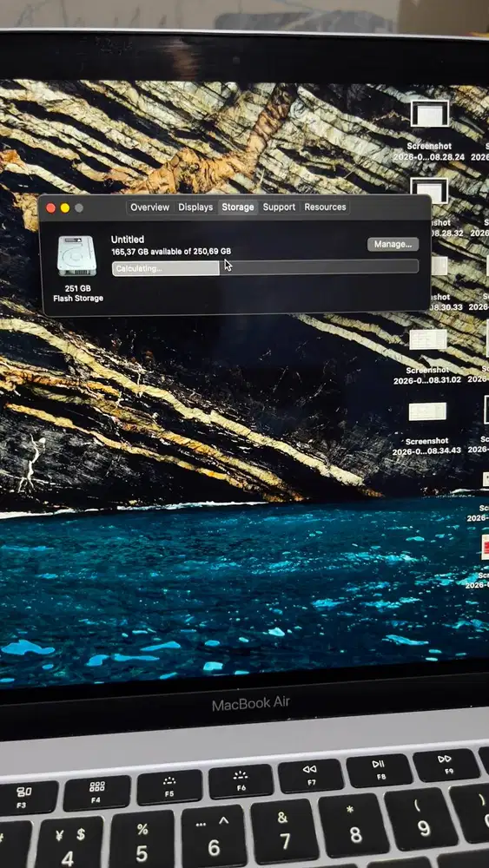Click the Manage... button
Viewport: 489px width, 868px height.
pos(393,244)
